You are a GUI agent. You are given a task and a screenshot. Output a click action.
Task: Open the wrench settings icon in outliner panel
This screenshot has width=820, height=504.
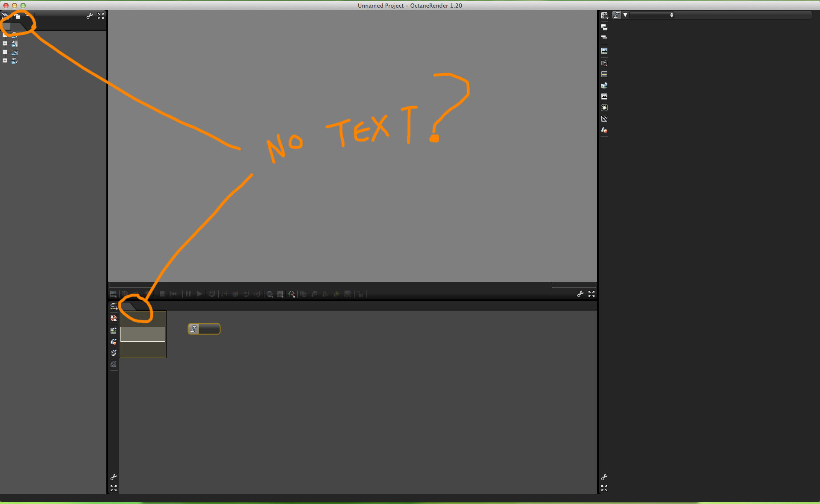pyautogui.click(x=89, y=16)
